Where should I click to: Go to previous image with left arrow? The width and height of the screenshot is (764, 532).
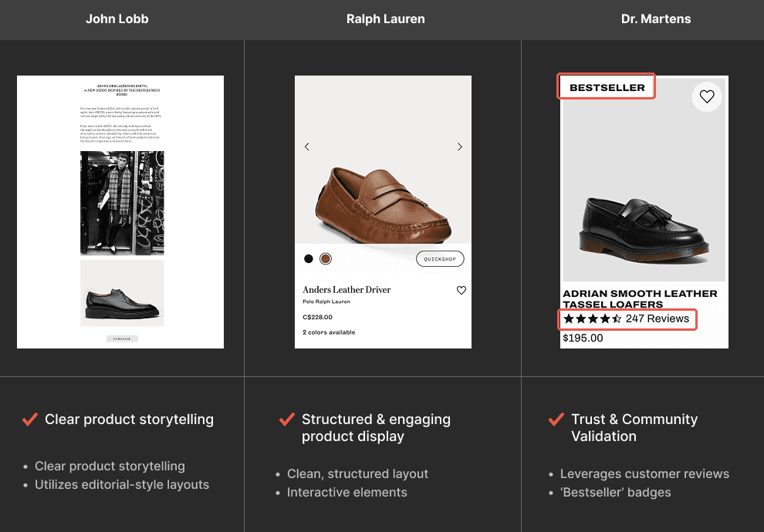point(307,146)
